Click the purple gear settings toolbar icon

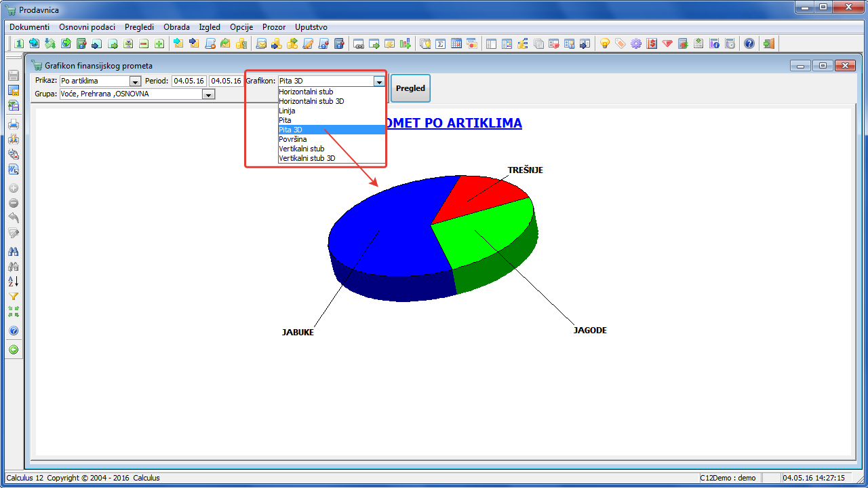tap(636, 43)
